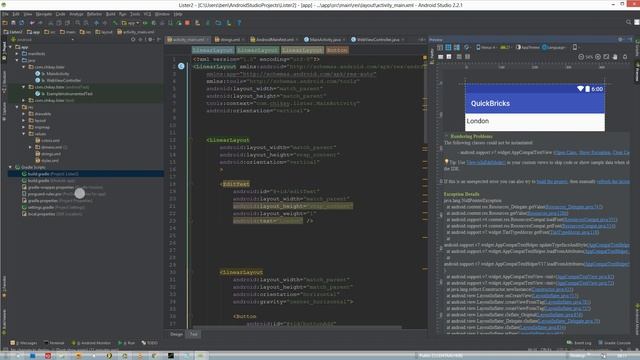The height and width of the screenshot is (360, 640).
Task: Switch to Design editor tab at bottom
Action: pos(177,334)
